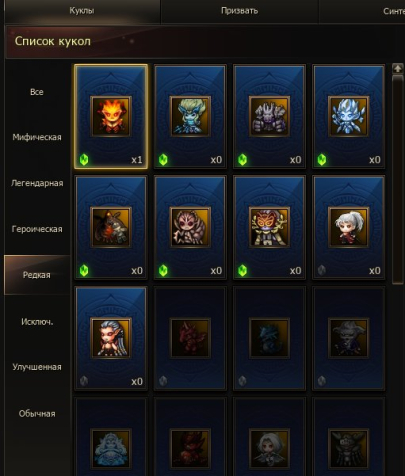Open the Куклы tab
Screen dimensions: 405x476
82,11
